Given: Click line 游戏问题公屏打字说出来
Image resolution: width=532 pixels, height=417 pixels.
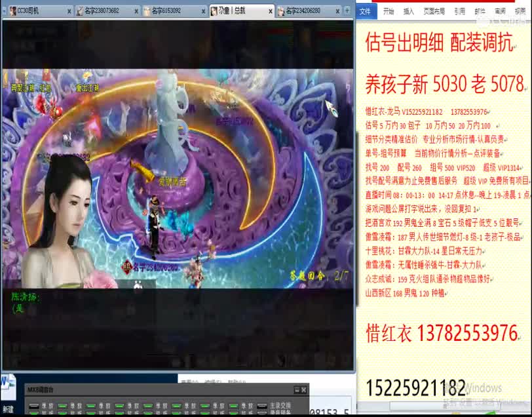Looking at the screenshot, I should [x=421, y=209].
